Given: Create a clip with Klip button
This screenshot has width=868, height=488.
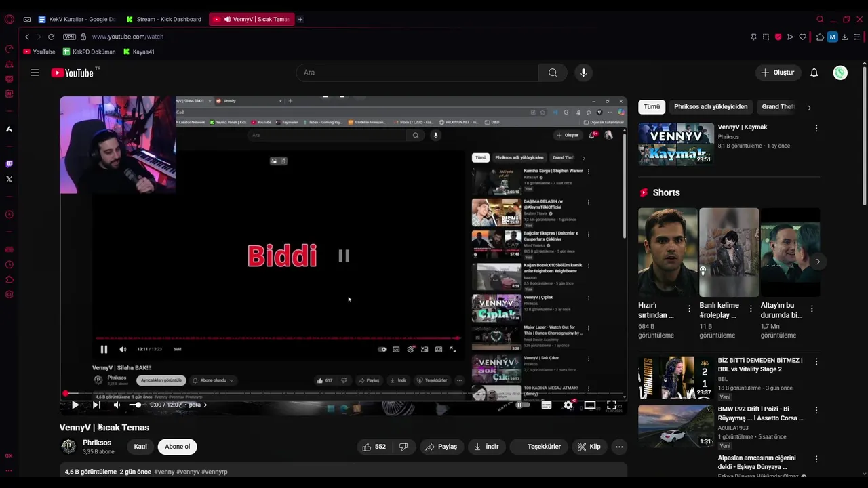Looking at the screenshot, I should 589,447.
